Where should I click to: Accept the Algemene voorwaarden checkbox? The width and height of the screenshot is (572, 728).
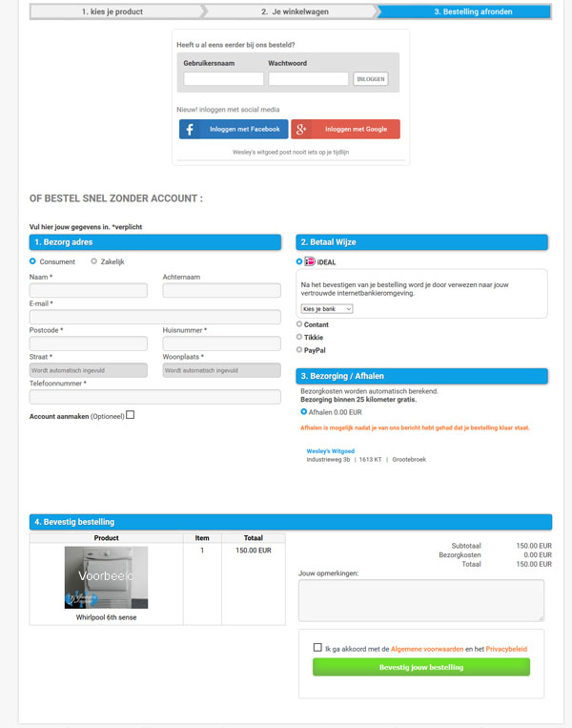coord(317,648)
